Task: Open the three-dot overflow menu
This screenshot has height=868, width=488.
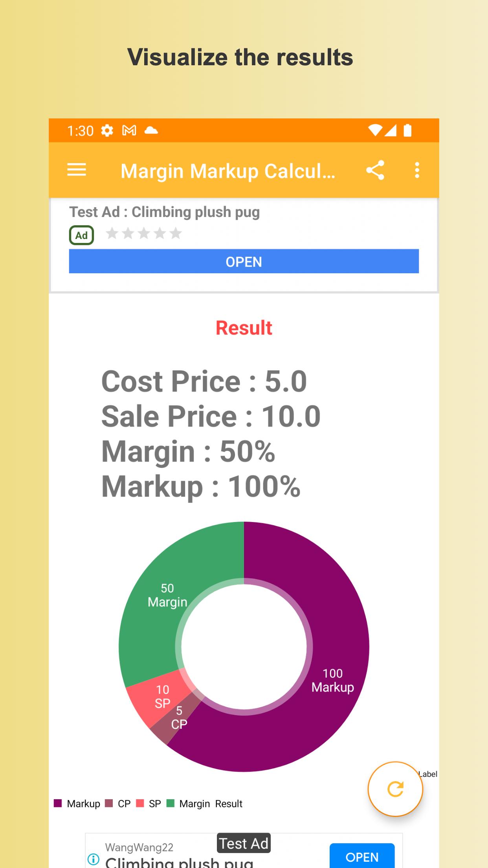Action: click(417, 170)
